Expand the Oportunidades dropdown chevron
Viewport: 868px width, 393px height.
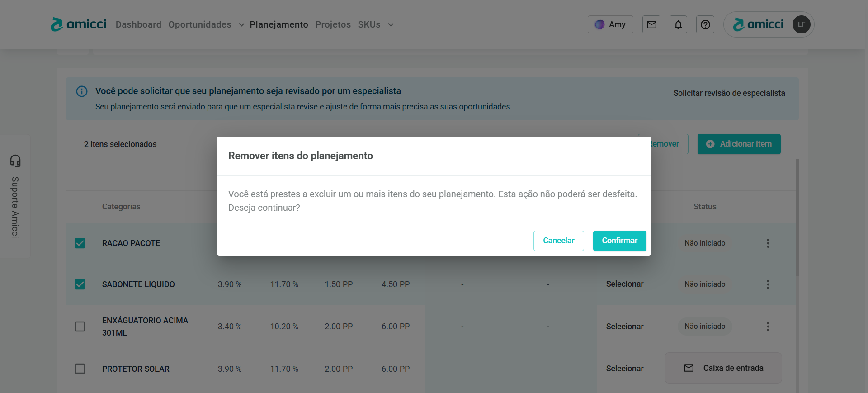[241, 25]
